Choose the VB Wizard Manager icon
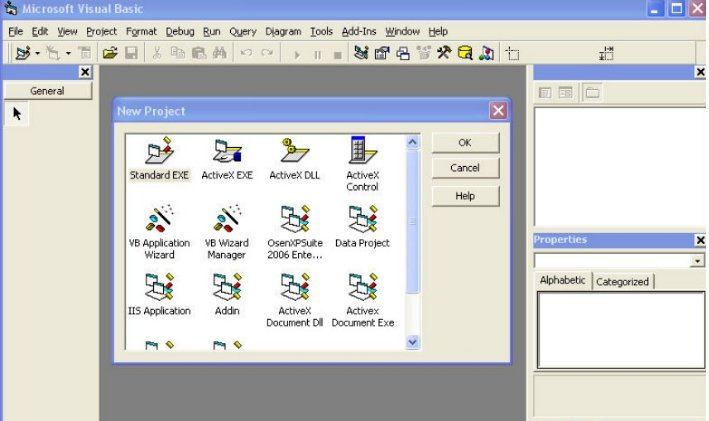This screenshot has width=709, height=421. 227,219
